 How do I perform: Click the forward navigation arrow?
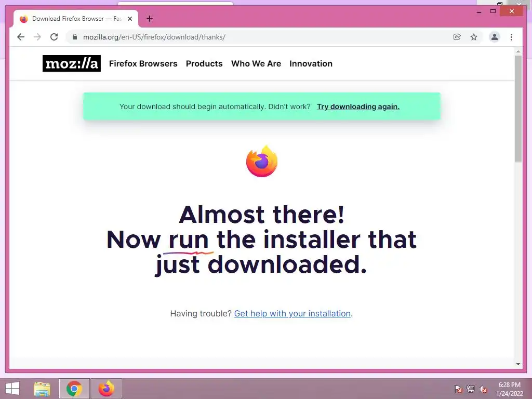click(37, 37)
